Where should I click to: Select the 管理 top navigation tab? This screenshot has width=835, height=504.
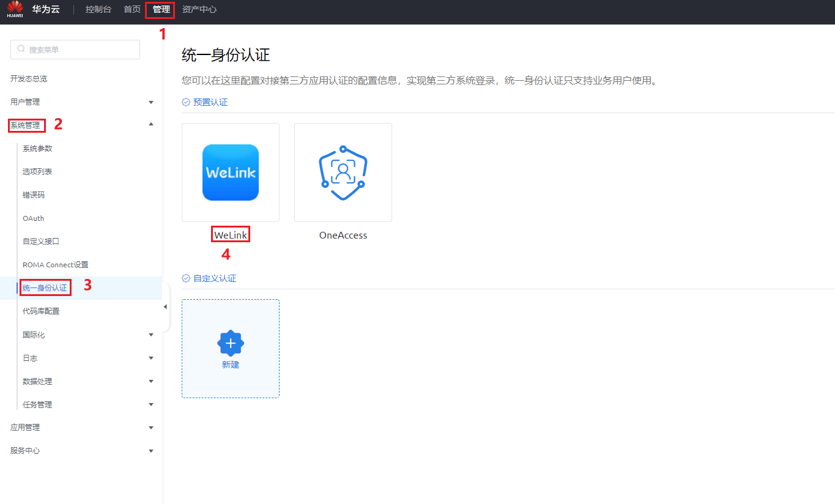pyautogui.click(x=161, y=10)
